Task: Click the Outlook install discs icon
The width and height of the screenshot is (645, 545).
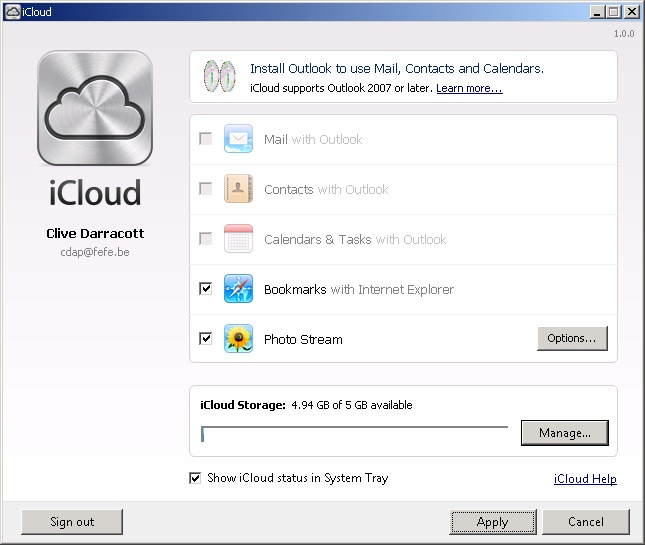Action: 218,77
